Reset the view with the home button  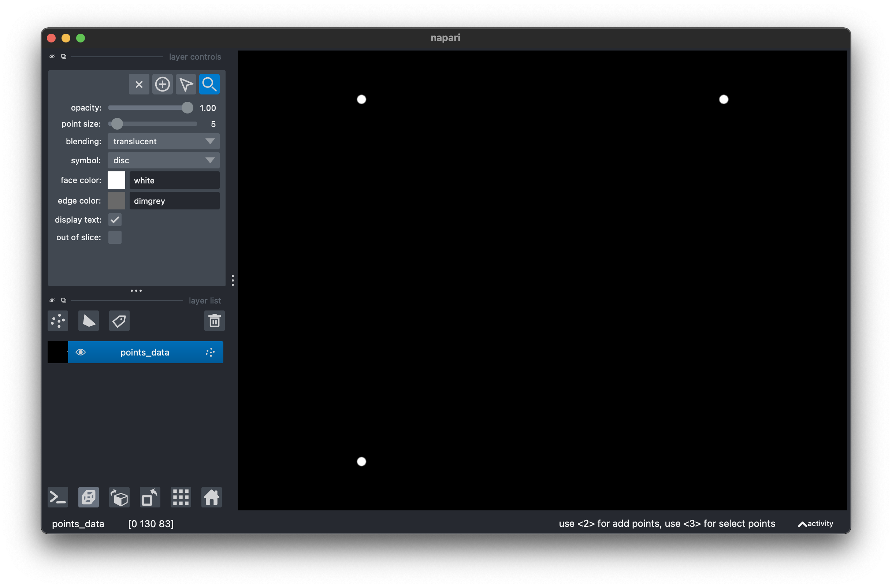[x=211, y=497]
